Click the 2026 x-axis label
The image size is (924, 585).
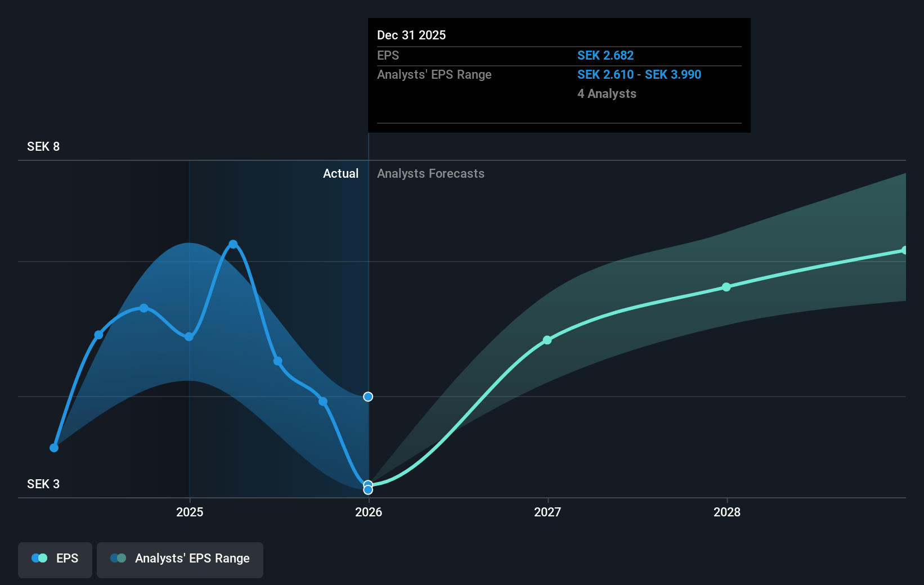(x=369, y=512)
